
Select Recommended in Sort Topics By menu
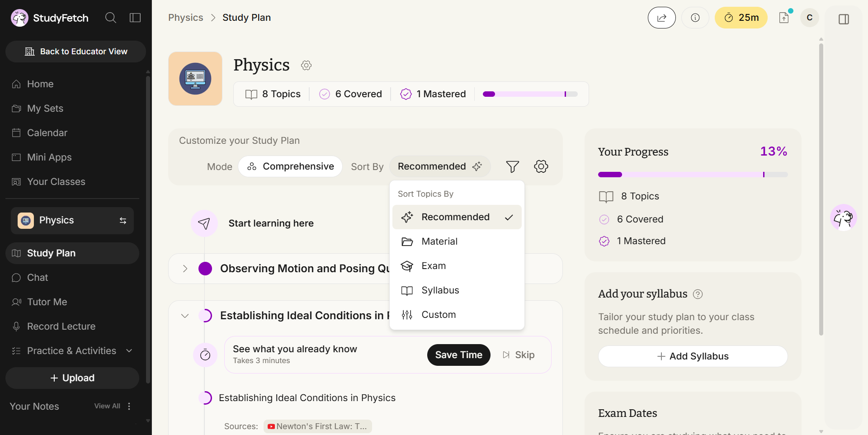(x=457, y=217)
